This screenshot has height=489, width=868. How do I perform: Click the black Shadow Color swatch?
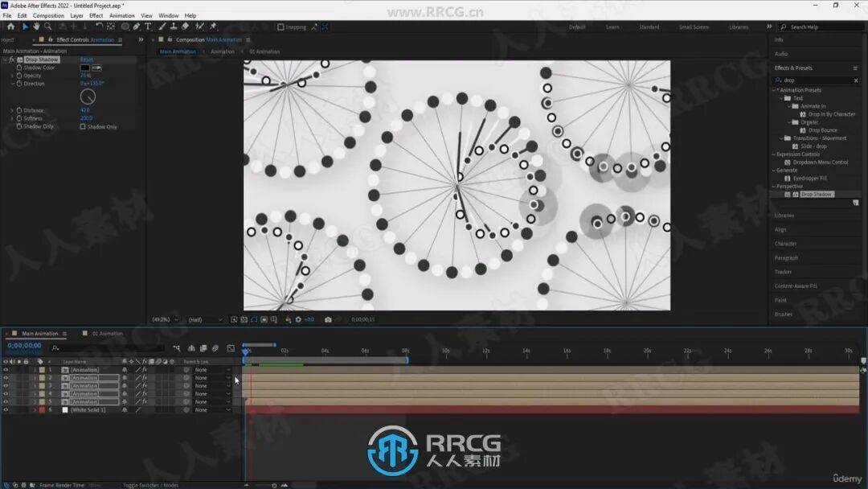point(84,68)
